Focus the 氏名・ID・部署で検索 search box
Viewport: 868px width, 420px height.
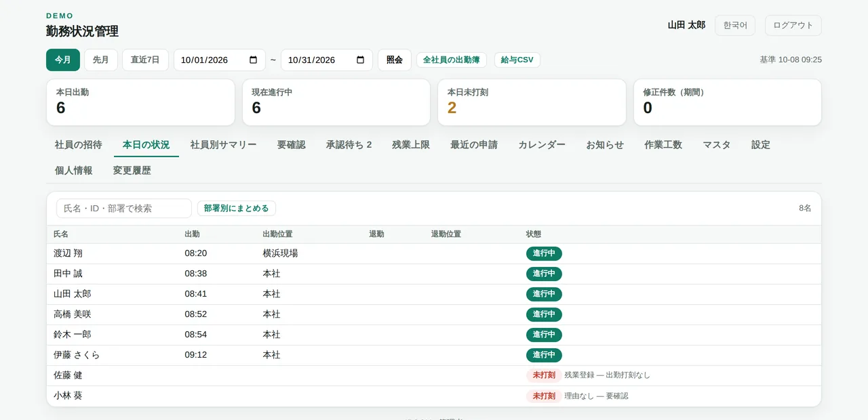point(124,208)
